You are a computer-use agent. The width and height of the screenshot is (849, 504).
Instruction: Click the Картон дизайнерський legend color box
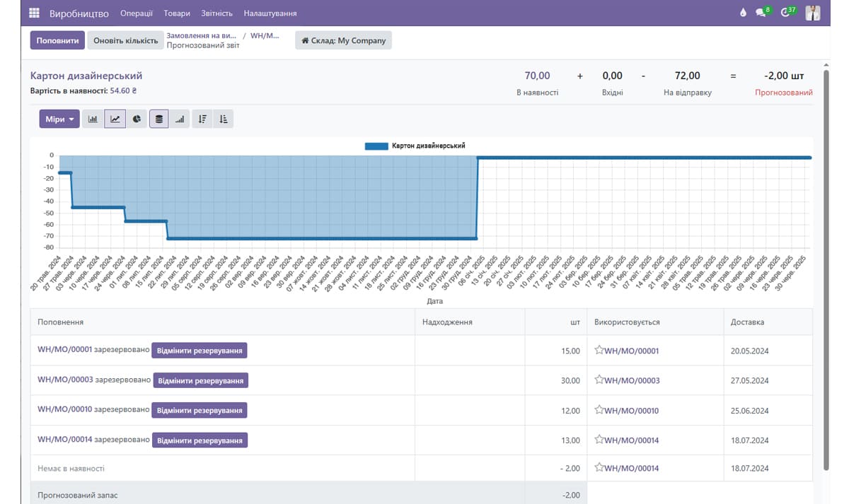coord(376,146)
